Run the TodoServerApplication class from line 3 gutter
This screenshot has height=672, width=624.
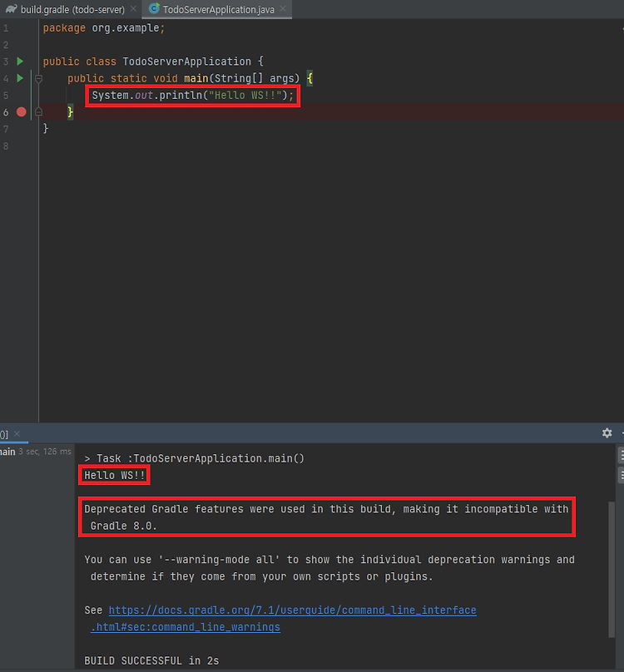pyautogui.click(x=20, y=62)
